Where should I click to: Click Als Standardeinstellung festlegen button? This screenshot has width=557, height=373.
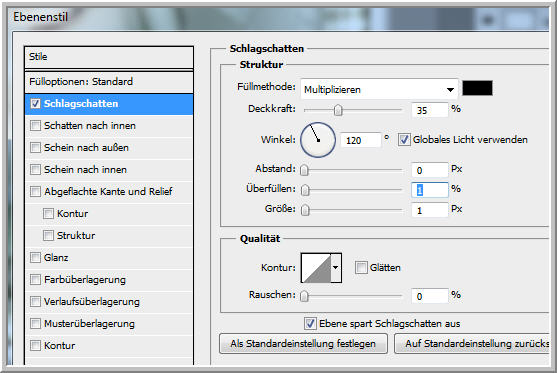click(303, 344)
